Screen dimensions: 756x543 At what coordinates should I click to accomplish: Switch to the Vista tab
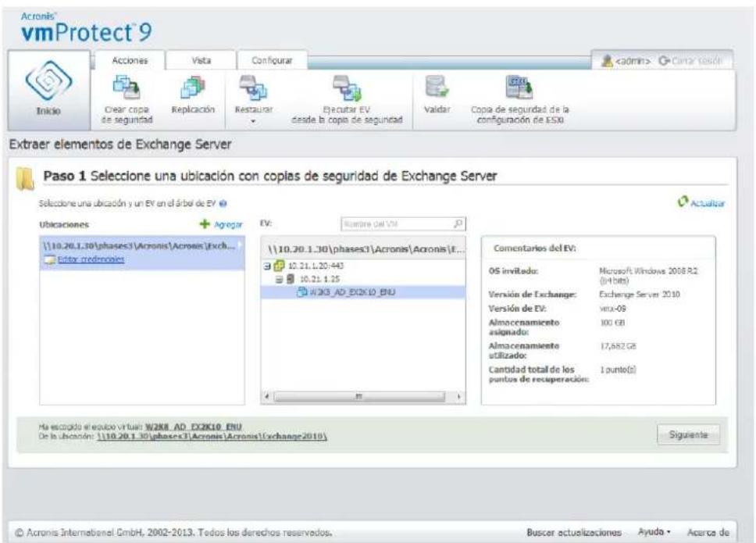[x=201, y=61]
